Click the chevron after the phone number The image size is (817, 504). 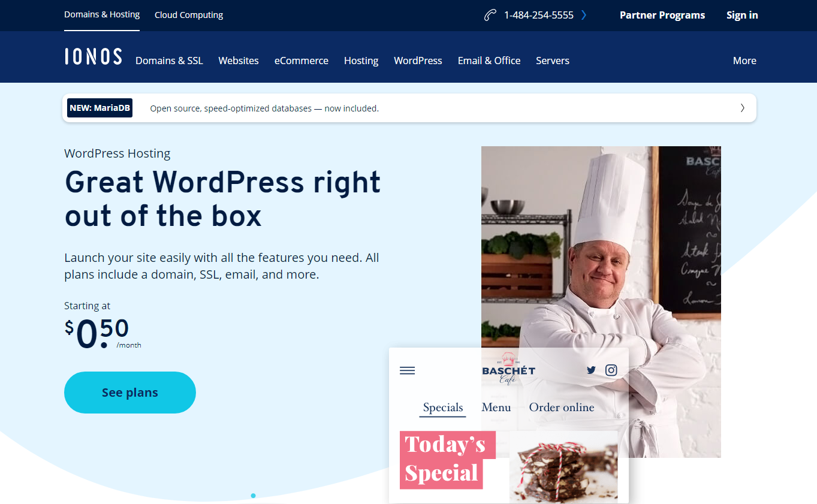click(584, 15)
